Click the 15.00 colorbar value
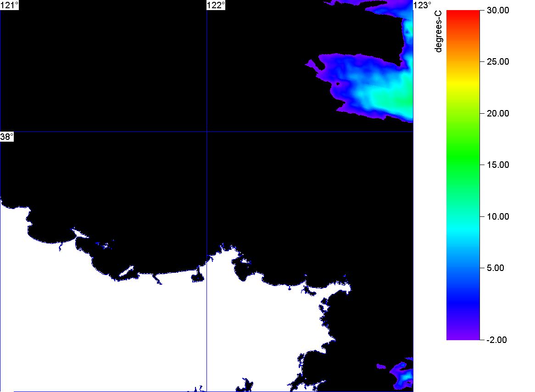Image resolution: width=535 pixels, height=392 pixels. tap(498, 165)
